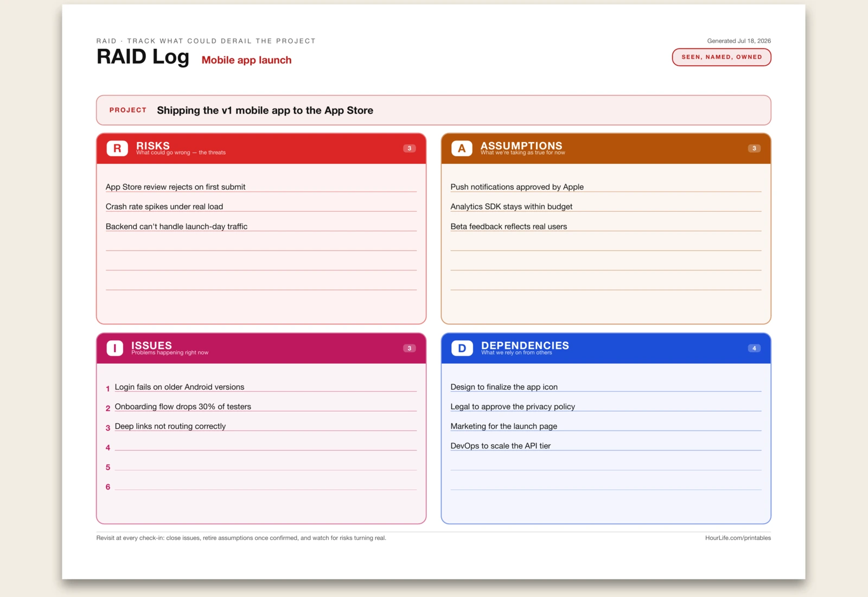868x597 pixels.
Task: Click the 'Mobile app launch' subtitle
Action: click(x=246, y=60)
